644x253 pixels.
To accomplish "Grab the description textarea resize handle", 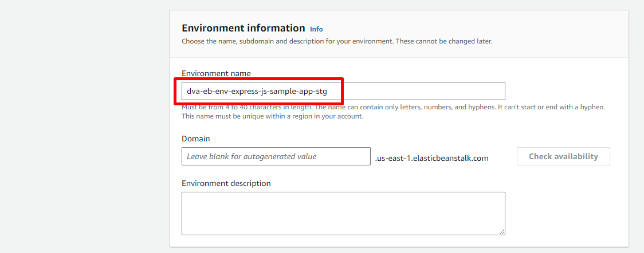I will click(x=502, y=231).
